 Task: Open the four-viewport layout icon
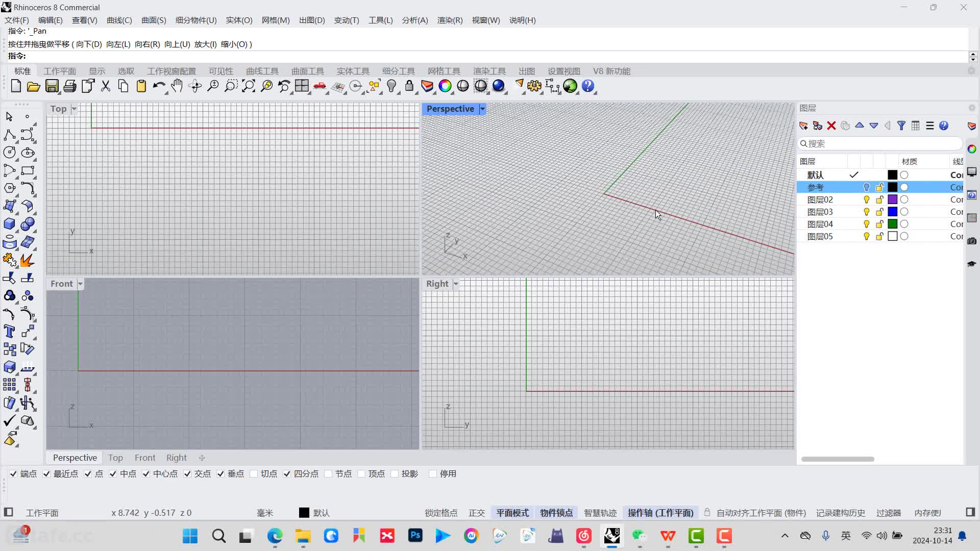point(302,86)
